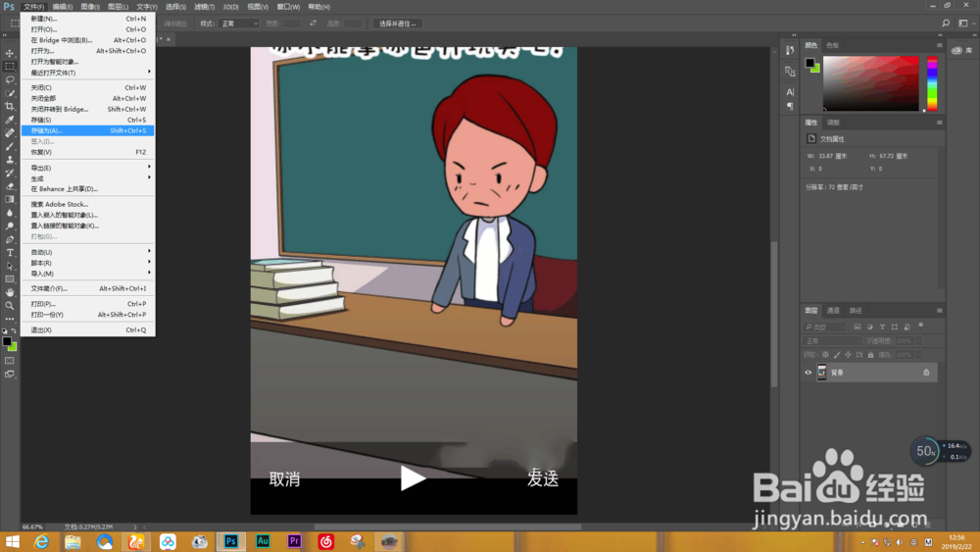Image resolution: width=980 pixels, height=552 pixels.
Task: Choose 文件简介(F)... from File menu
Action: click(x=88, y=288)
